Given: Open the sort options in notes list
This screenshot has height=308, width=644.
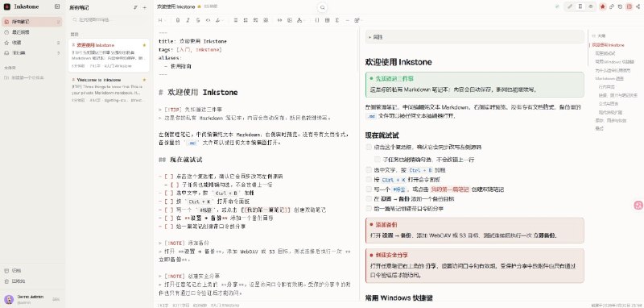Looking at the screenshot, I should click(x=136, y=7).
